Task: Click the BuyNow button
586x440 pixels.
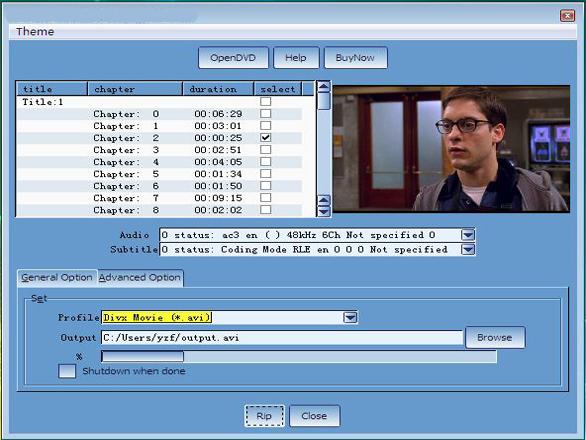Action: pos(355,58)
